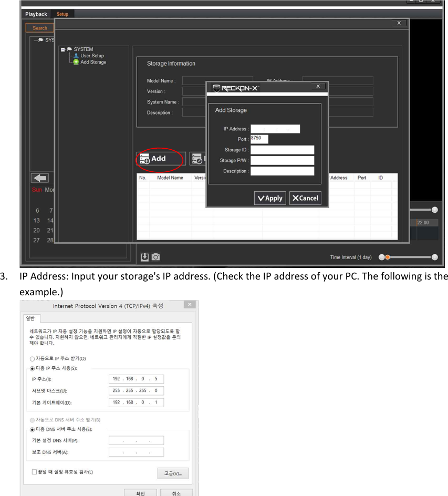Image resolution: width=448 pixels, height=496 pixels.
Task: Click the download icon at the bottom bar
Action: (144, 256)
